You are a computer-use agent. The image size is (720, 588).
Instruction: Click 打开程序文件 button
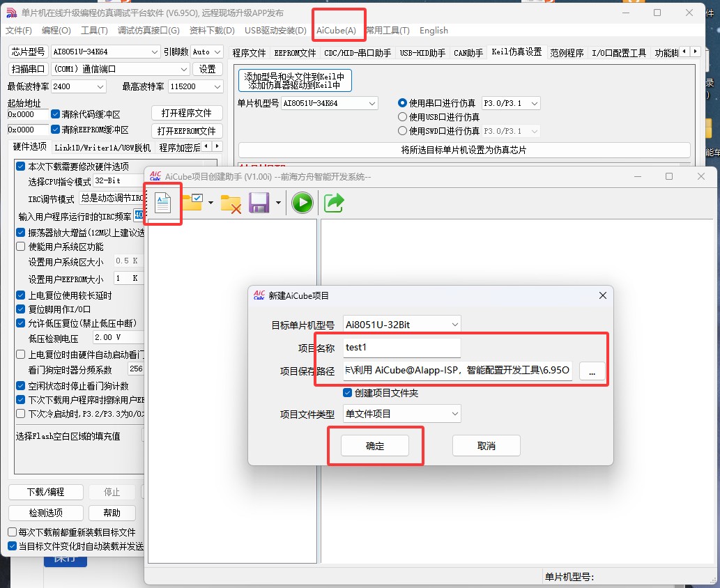186,113
